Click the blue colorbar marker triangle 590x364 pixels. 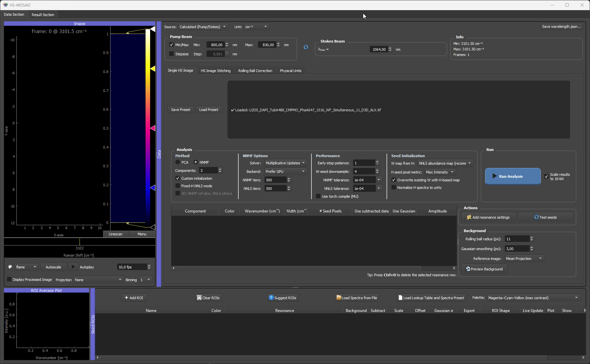pos(153,188)
